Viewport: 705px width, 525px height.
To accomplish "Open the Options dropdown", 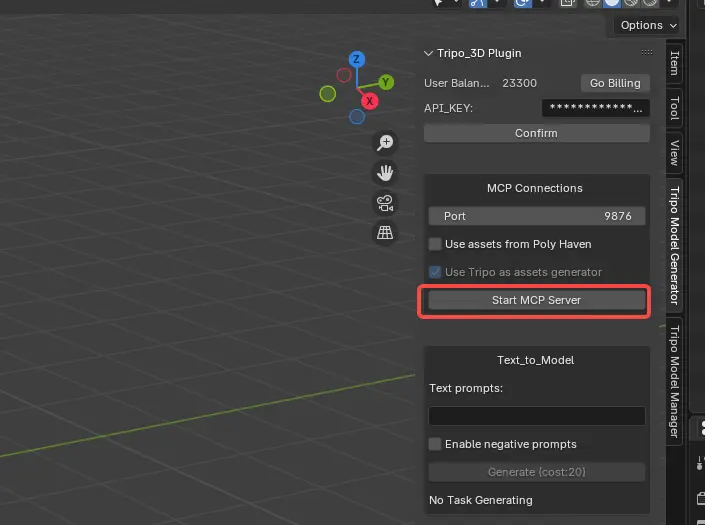I will (647, 25).
